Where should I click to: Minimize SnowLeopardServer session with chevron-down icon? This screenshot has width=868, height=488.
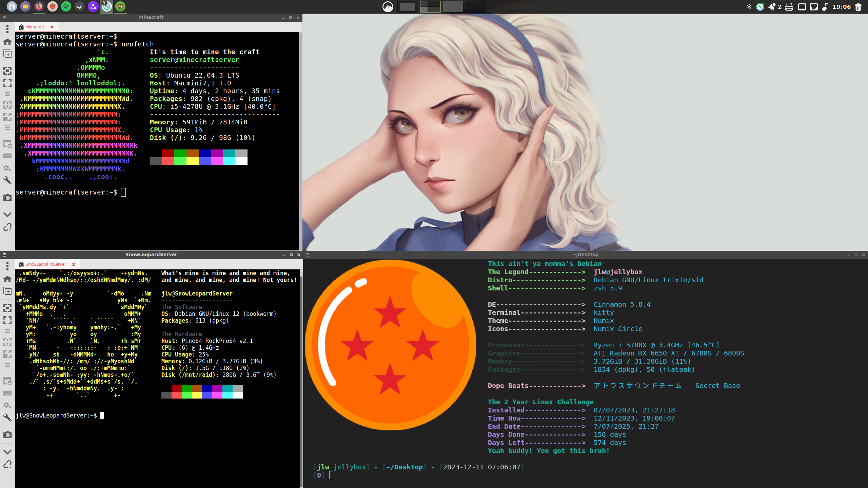7,452
